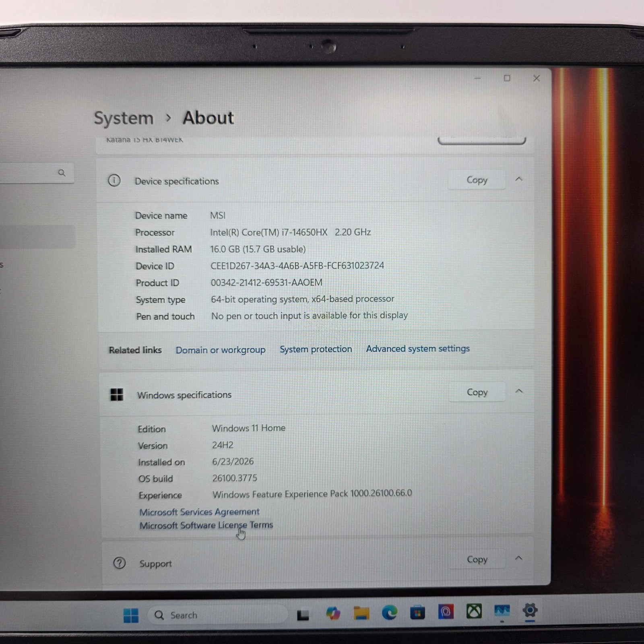
Task: Click the Windows 11 Home edition text
Action: point(249,428)
